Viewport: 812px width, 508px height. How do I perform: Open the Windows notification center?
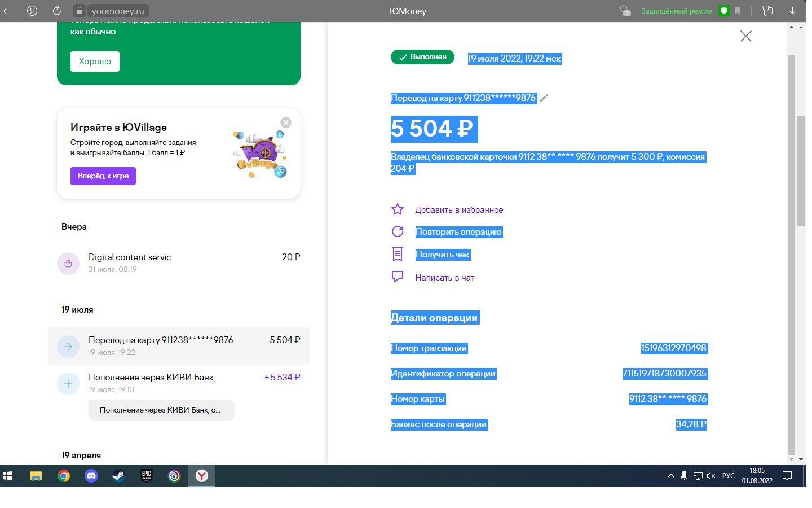(x=788, y=476)
